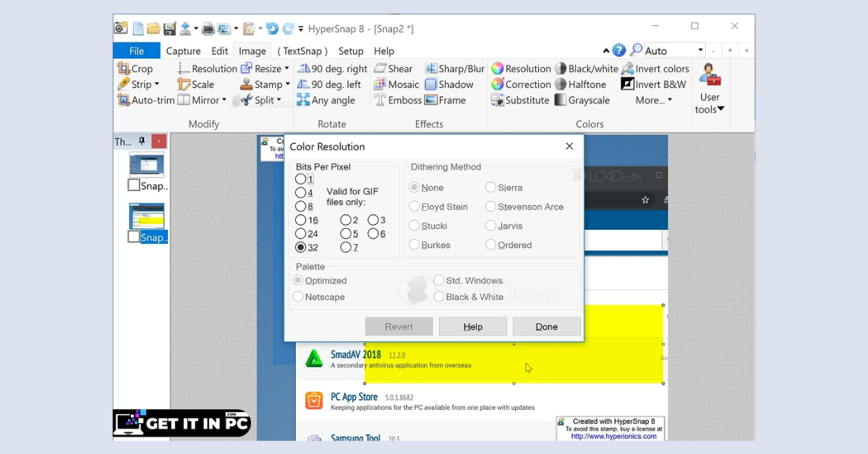The height and width of the screenshot is (454, 868).
Task: Open help with the question mark icon
Action: (x=619, y=51)
